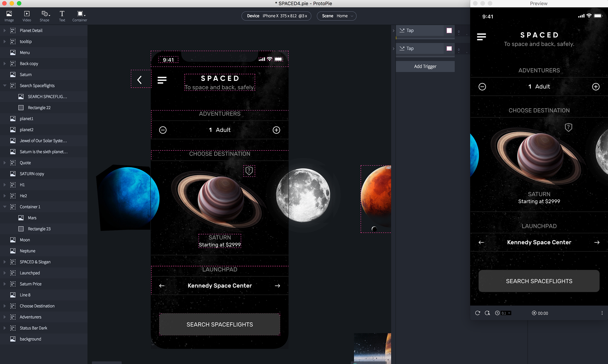Click first Tap trigger's white color label
The width and height of the screenshot is (608, 364).
(449, 30)
